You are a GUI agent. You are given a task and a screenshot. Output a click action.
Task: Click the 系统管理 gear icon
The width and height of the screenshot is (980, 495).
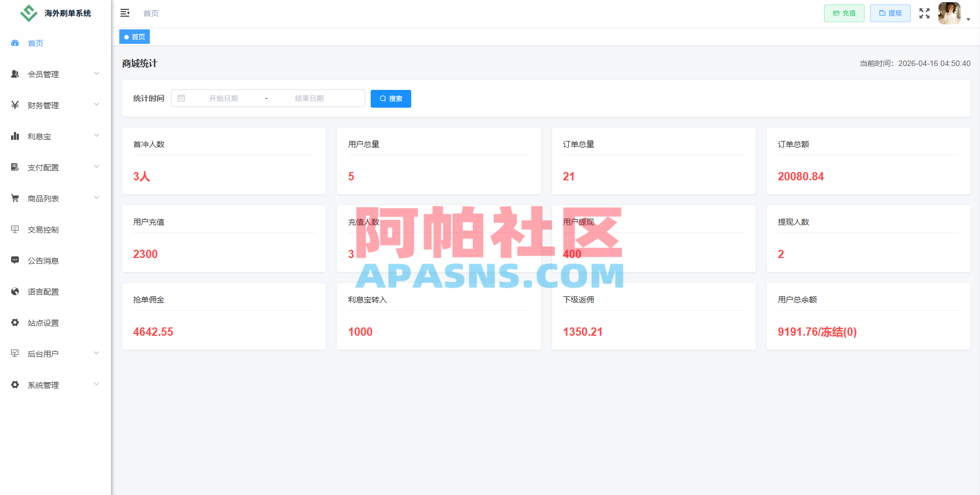tap(15, 385)
